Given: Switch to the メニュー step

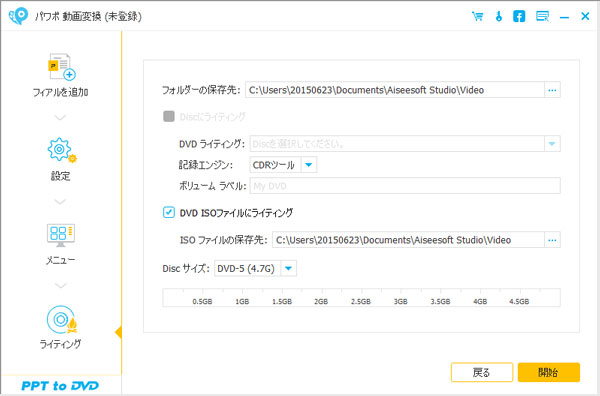Looking at the screenshot, I should [60, 244].
